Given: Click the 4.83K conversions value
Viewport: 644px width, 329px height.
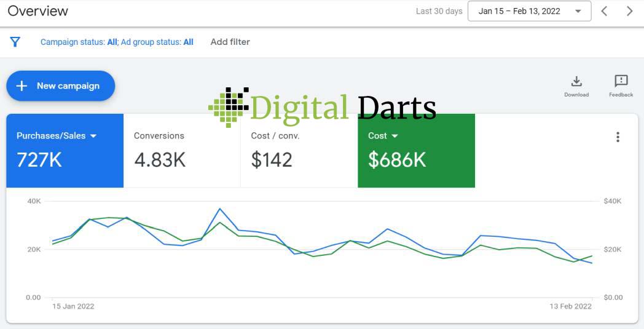Looking at the screenshot, I should pos(160,159).
